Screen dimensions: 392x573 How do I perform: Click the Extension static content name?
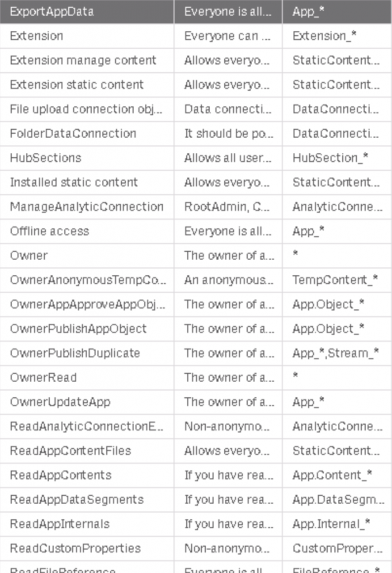[77, 84]
